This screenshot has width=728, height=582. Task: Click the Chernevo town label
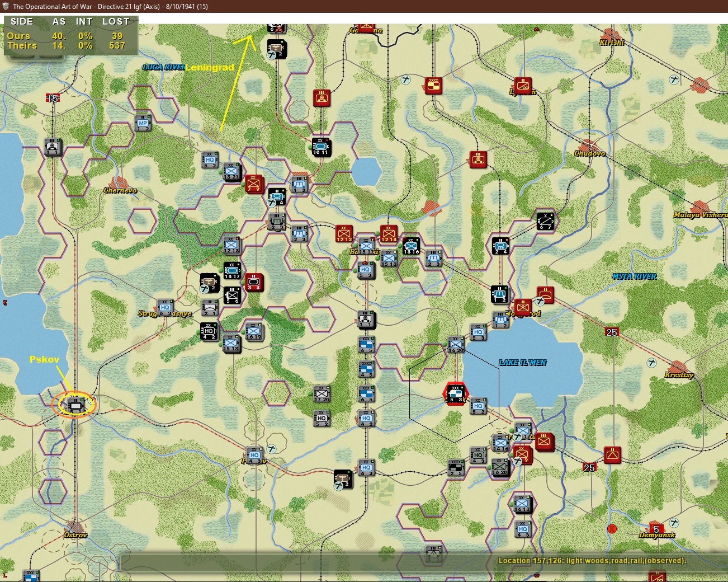tap(120, 190)
